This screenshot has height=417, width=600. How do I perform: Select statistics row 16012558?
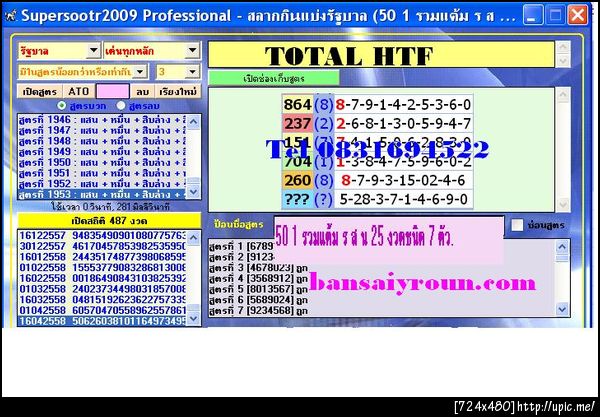pyautogui.click(x=102, y=257)
